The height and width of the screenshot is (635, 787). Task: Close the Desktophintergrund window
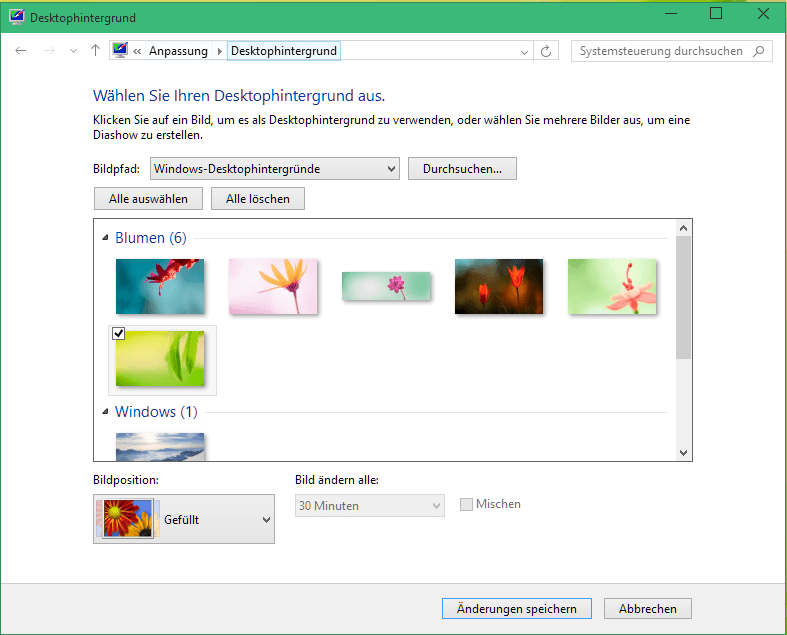(x=763, y=14)
